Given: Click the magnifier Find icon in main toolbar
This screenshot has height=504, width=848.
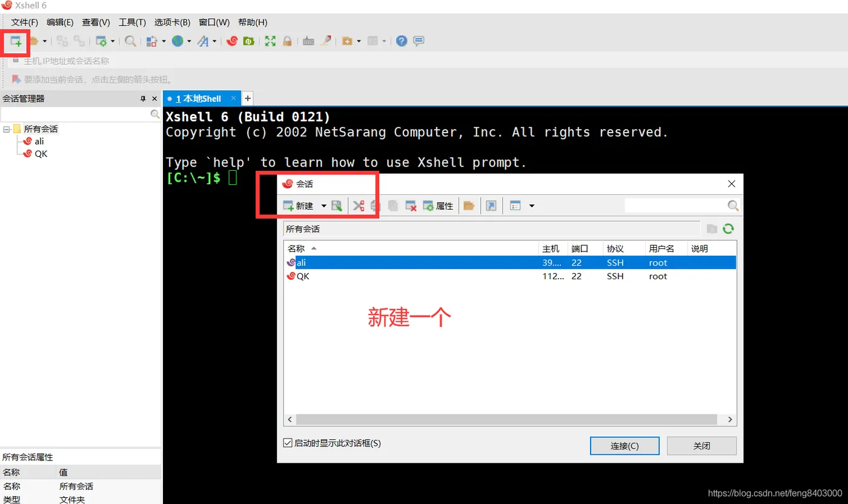Looking at the screenshot, I should coord(130,41).
